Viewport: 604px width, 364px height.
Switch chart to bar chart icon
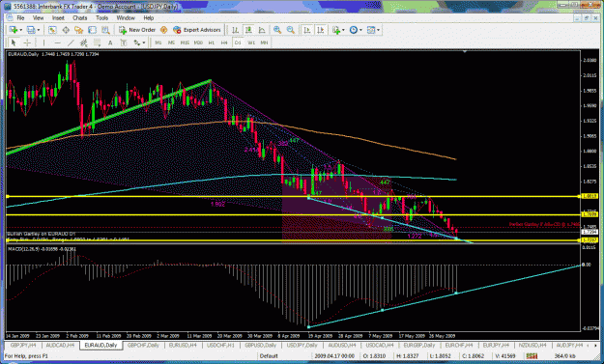[x=235, y=30]
